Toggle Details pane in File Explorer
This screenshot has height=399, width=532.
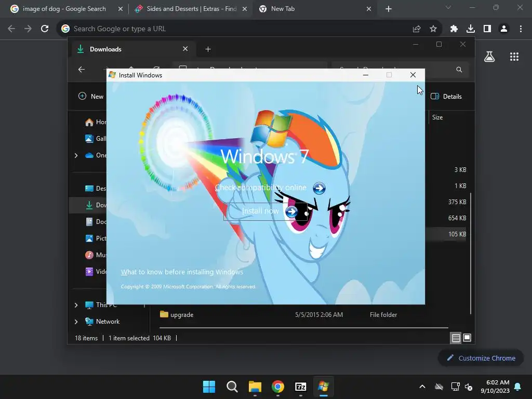(446, 96)
